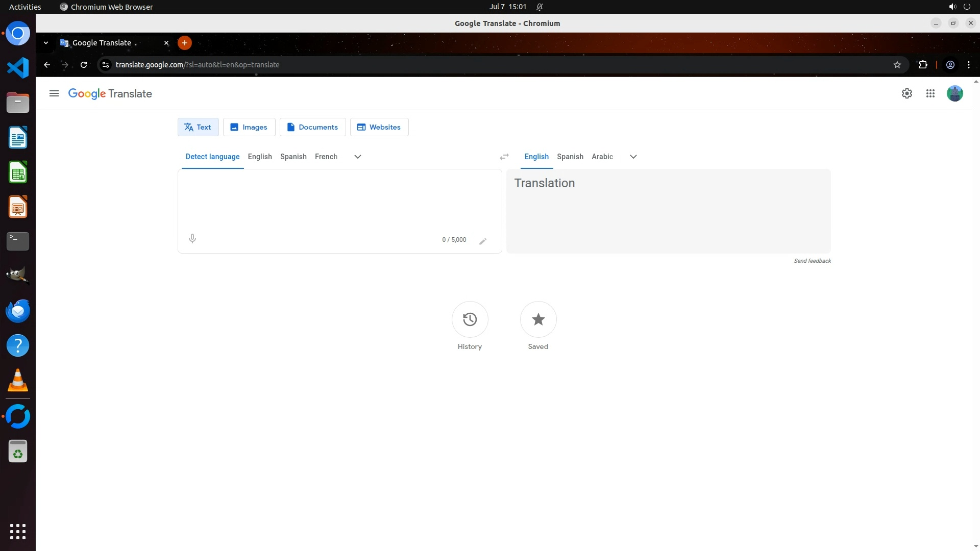Open the Saved star icon
The height and width of the screenshot is (551, 980).
[538, 319]
